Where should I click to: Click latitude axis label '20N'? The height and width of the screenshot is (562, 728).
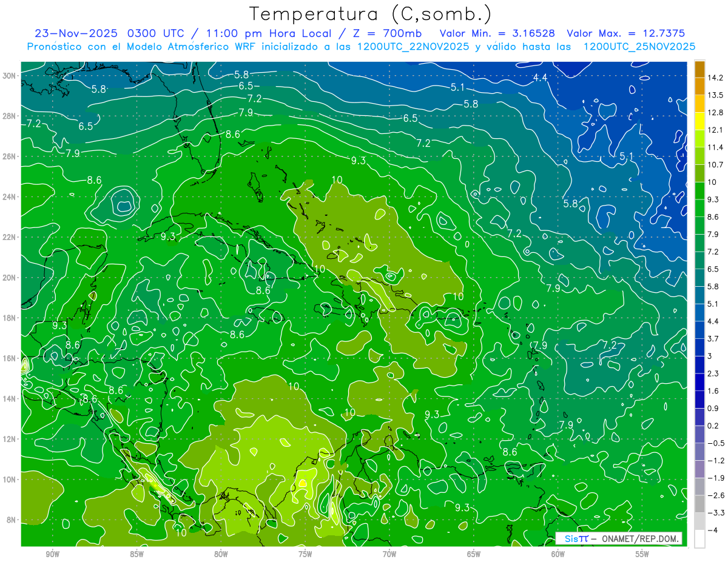pos(10,278)
